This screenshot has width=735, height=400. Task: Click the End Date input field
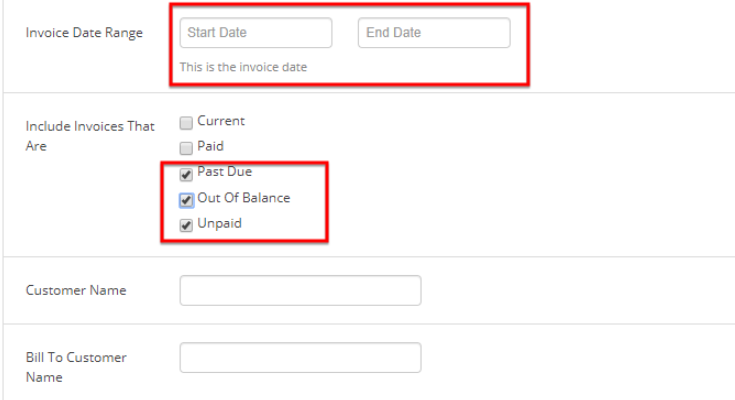tap(433, 33)
